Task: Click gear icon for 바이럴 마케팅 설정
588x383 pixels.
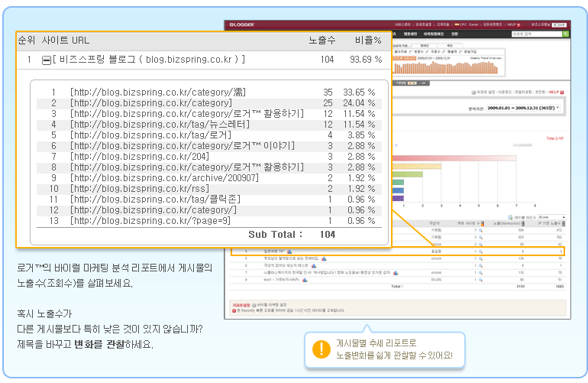Action: click(x=254, y=305)
